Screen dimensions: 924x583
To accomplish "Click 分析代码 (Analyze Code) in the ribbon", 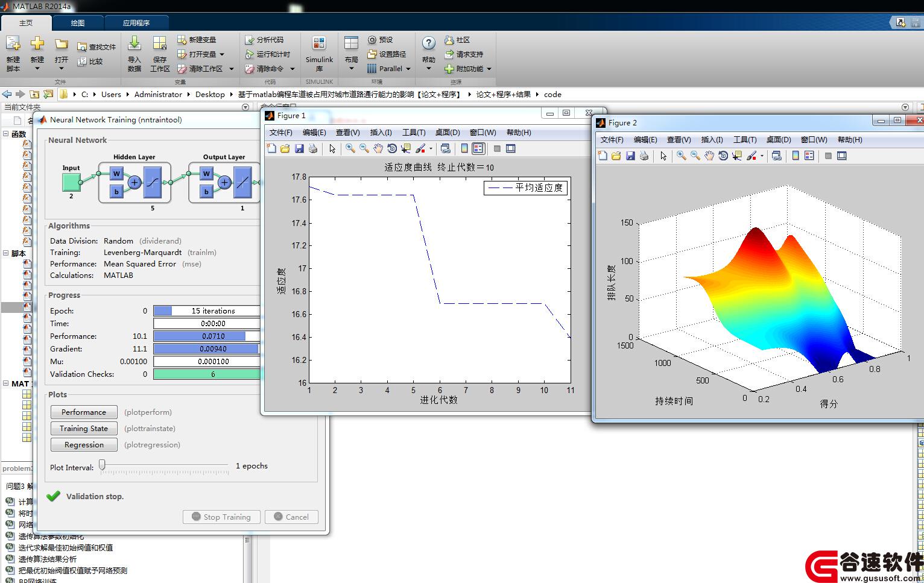I will pyautogui.click(x=264, y=40).
